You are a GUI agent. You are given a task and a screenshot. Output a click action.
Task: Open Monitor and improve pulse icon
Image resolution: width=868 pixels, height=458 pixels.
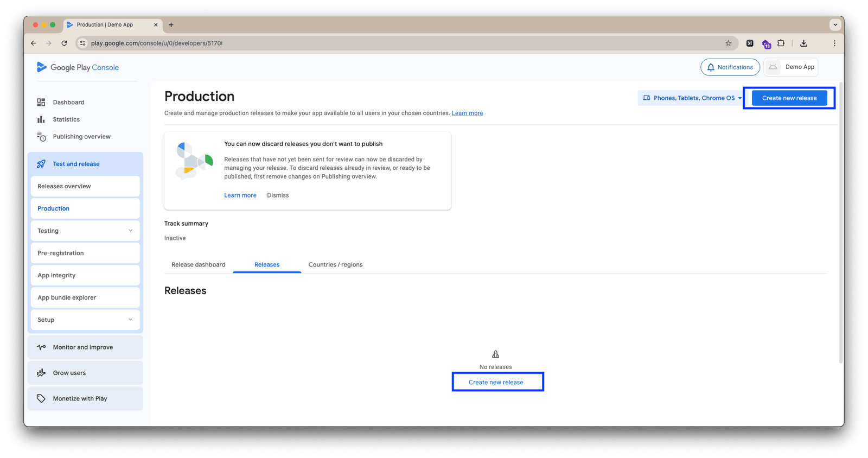tap(41, 347)
